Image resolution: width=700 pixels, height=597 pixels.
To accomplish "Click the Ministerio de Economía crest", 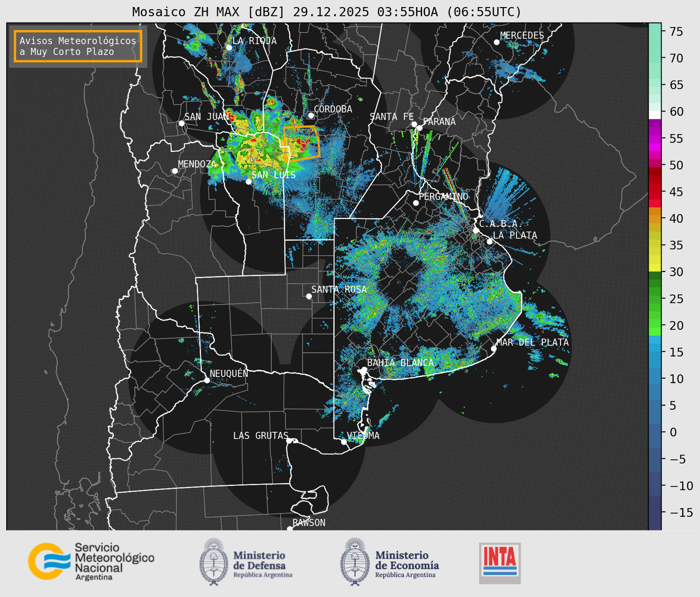I will point(355,562).
